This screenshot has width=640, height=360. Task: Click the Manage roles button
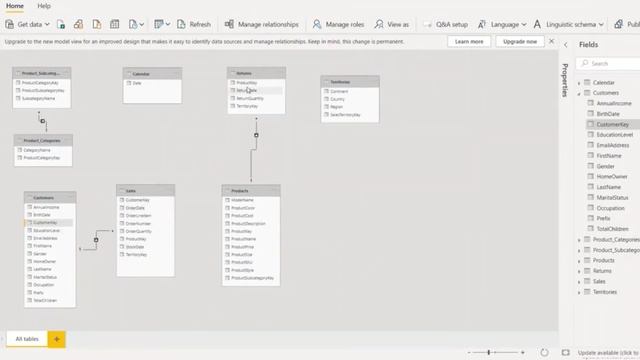point(338,24)
